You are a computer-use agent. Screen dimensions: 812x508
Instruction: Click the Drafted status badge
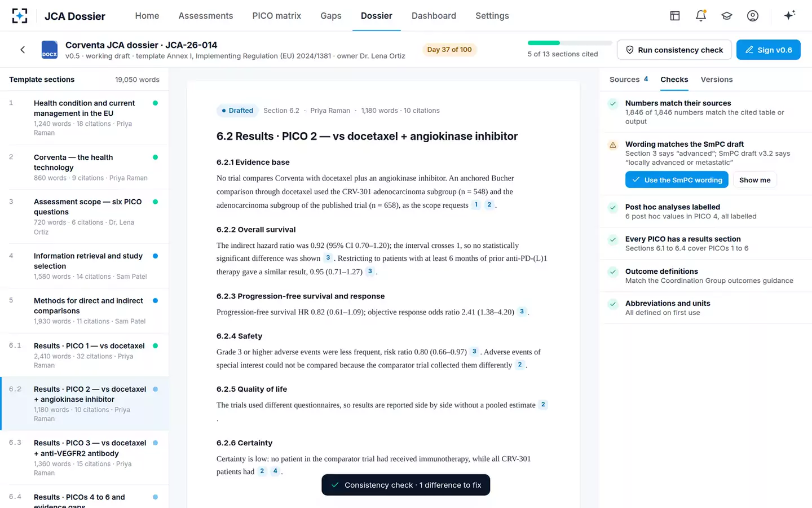[x=237, y=111]
